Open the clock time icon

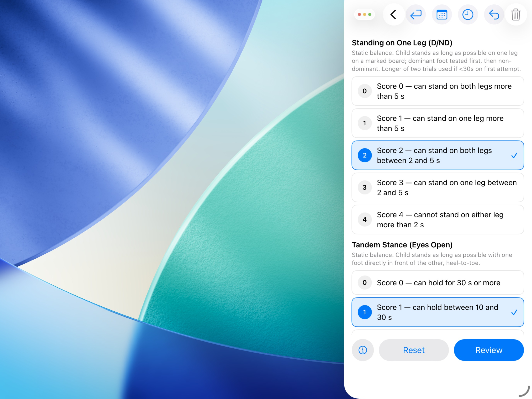pyautogui.click(x=468, y=15)
